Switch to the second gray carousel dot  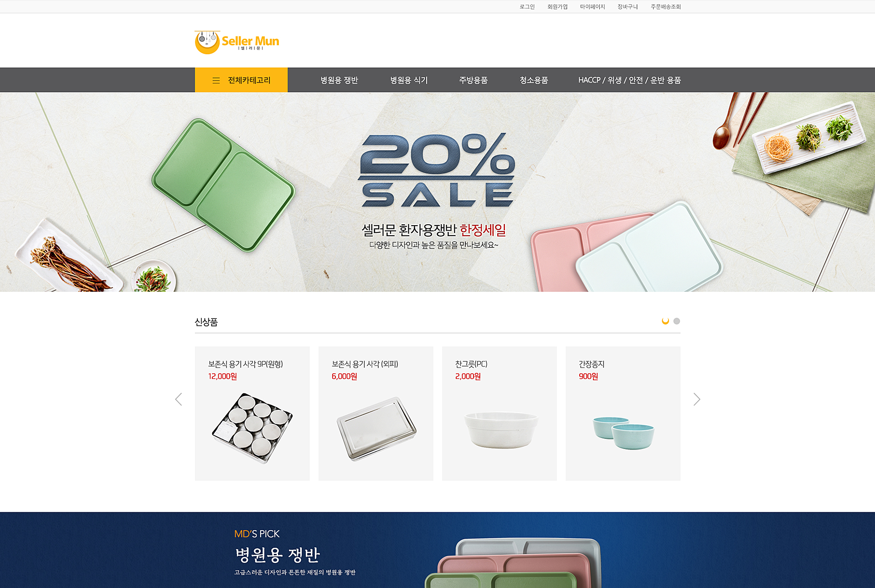pyautogui.click(x=677, y=321)
